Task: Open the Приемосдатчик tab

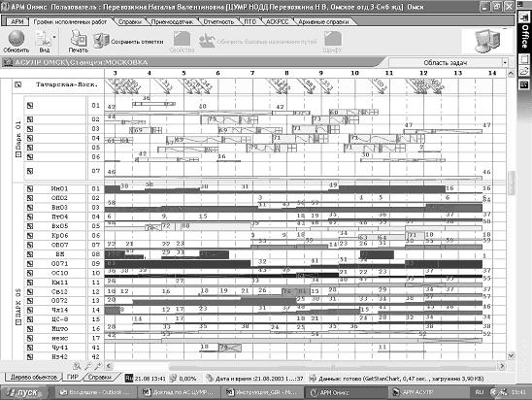Action: click(x=173, y=21)
